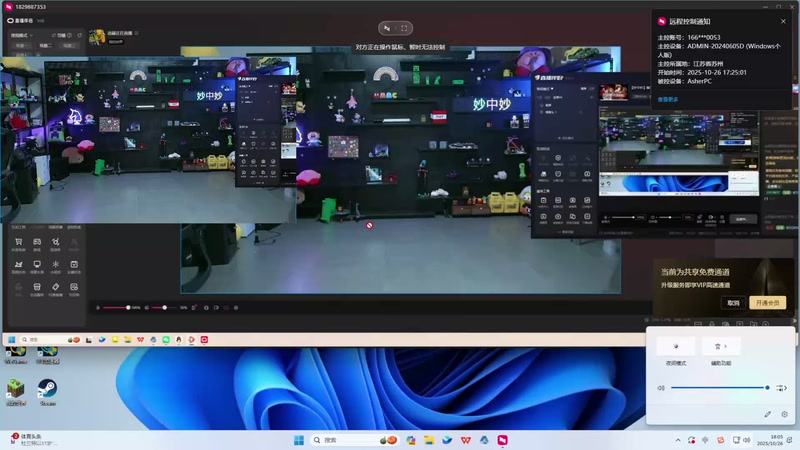Adjust the system volume slider in quick settings
This screenshot has height=450, width=800.
pos(719,388)
